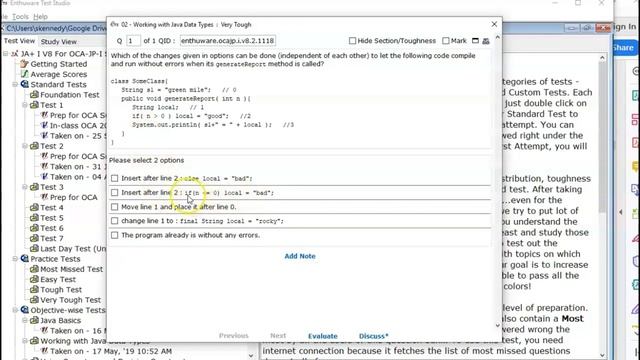Collapse the Test 1 node

(25, 105)
